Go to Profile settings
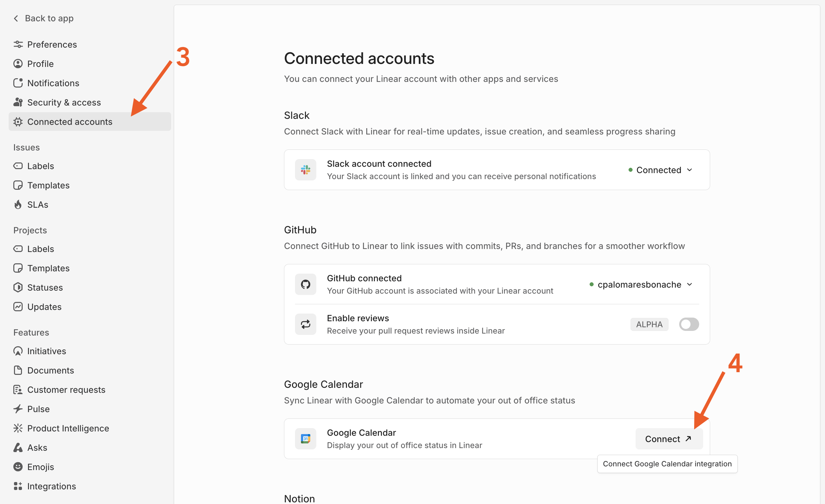Image resolution: width=825 pixels, height=504 pixels. point(90,64)
